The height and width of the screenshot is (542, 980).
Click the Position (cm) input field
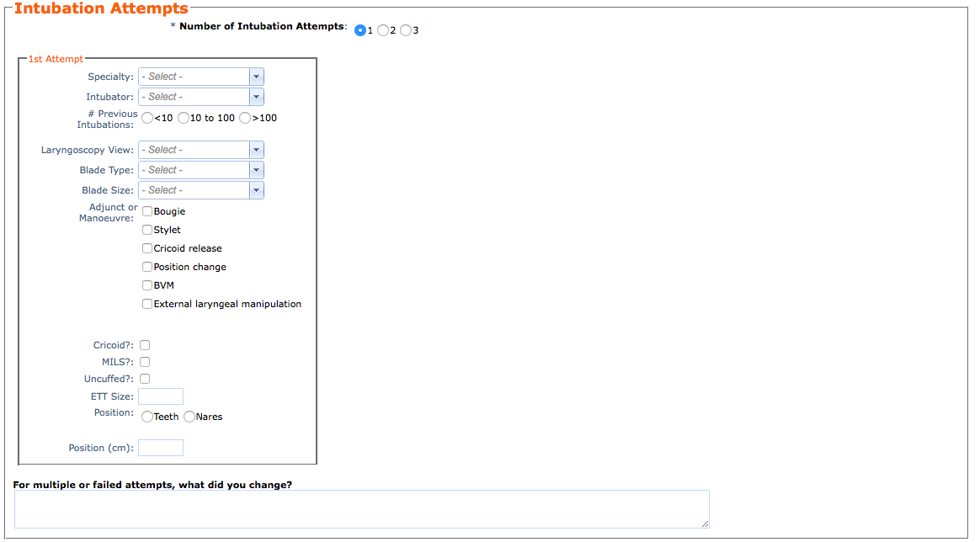pyautogui.click(x=161, y=448)
